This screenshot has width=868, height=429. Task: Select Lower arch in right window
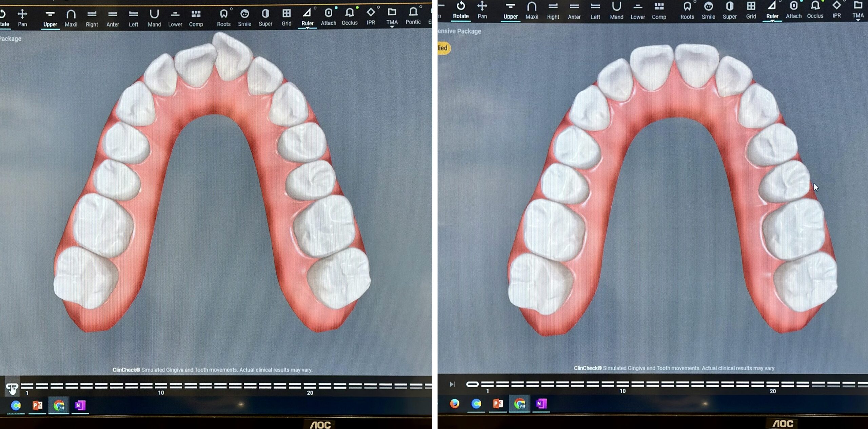click(637, 10)
